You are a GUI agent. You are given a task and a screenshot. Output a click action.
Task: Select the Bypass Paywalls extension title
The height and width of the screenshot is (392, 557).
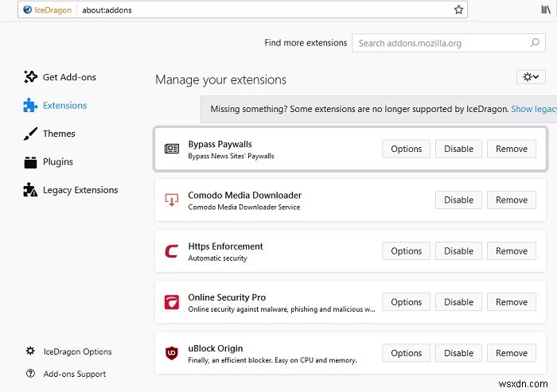(x=220, y=144)
